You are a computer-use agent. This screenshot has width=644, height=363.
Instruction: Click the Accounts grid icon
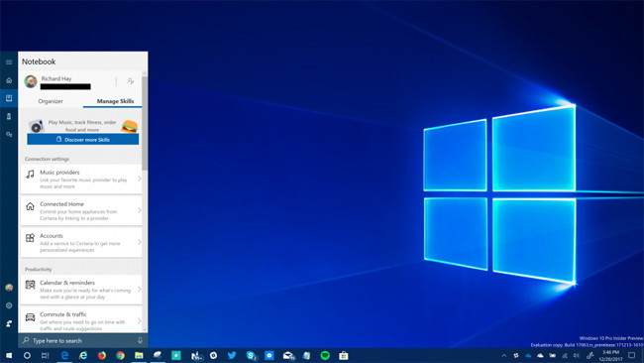point(30,238)
